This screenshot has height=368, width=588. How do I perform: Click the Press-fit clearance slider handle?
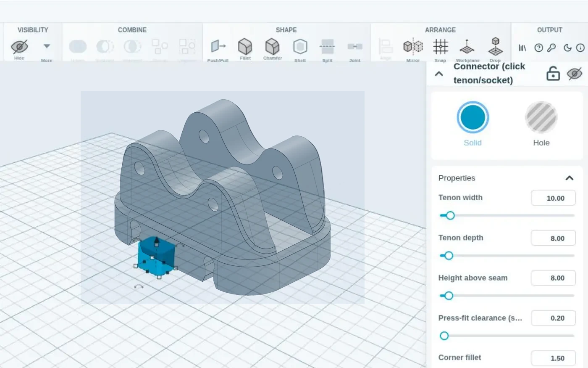point(444,336)
